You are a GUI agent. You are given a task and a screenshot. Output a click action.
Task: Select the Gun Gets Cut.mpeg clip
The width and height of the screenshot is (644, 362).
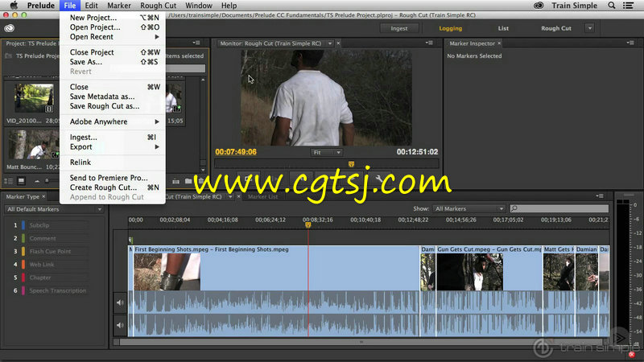[x=489, y=268]
